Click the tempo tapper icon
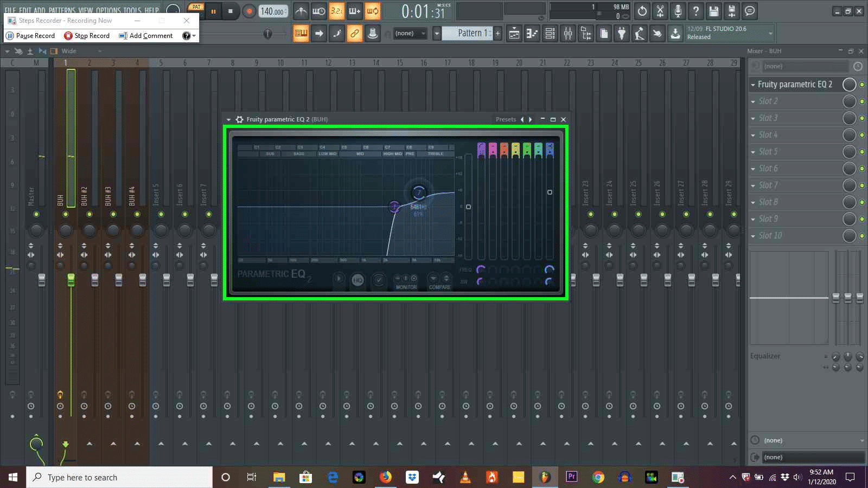This screenshot has height=488, width=868. point(639,34)
